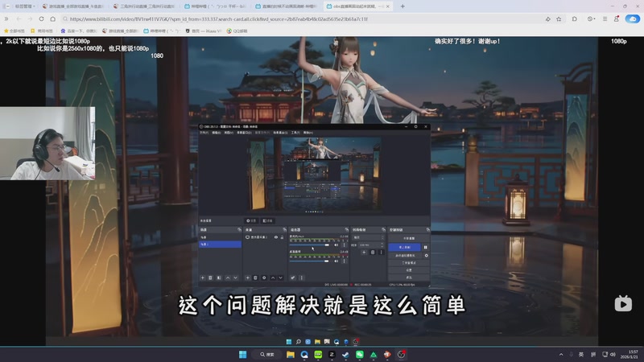The width and height of the screenshot is (644, 362).
Task: Open the File menu in the OBS menu bar
Action: coord(204,133)
